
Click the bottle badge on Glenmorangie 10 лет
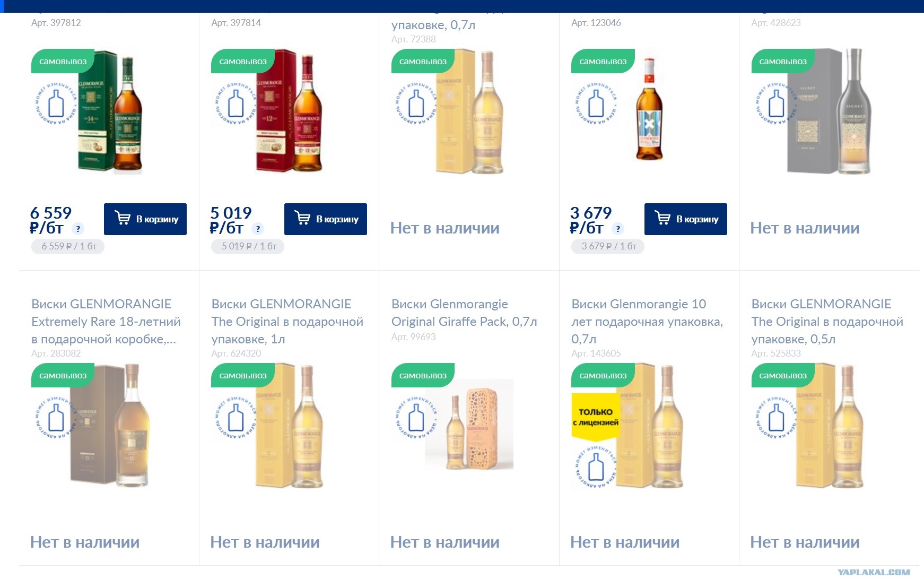pos(596,467)
